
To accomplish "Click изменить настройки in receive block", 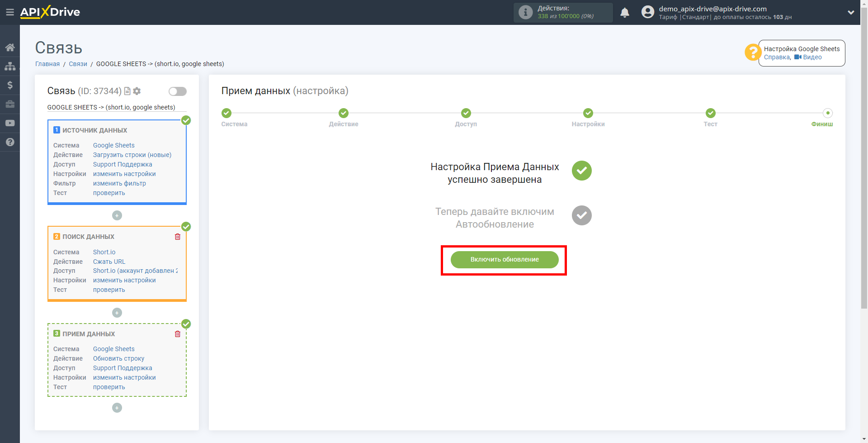I will (124, 377).
